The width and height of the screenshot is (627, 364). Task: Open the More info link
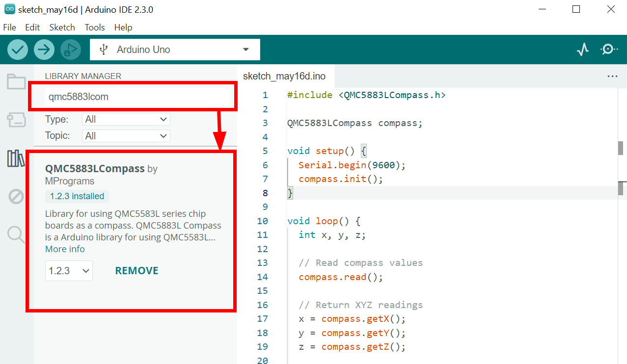[65, 249]
